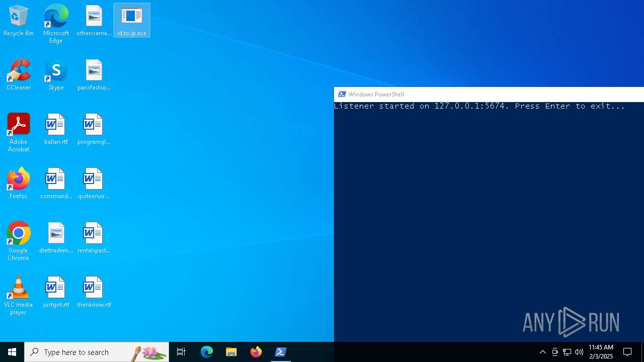Select the id.to.ip.exe desktop file
The image size is (644, 362).
(x=132, y=21)
